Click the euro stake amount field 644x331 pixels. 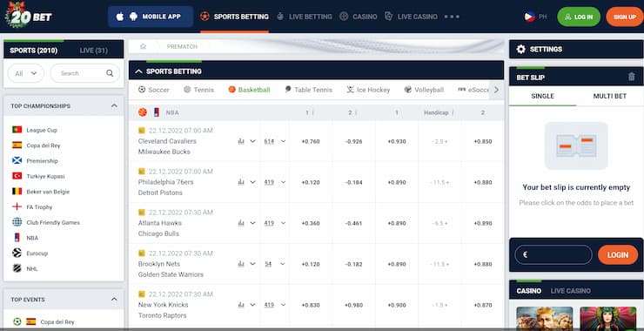(x=553, y=254)
